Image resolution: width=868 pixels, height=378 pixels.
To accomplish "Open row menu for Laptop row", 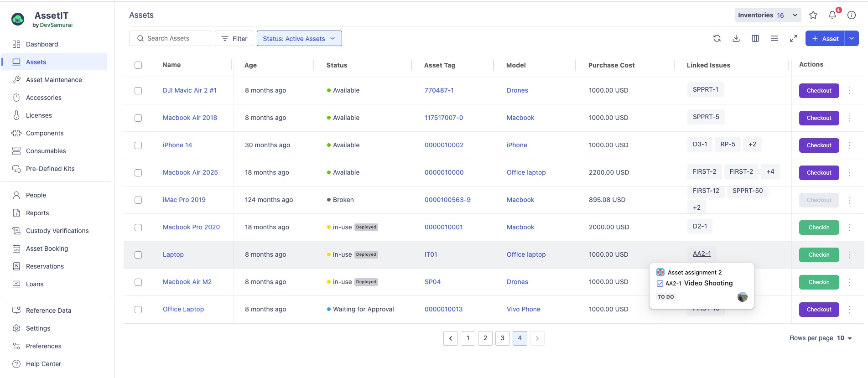I will click(850, 255).
